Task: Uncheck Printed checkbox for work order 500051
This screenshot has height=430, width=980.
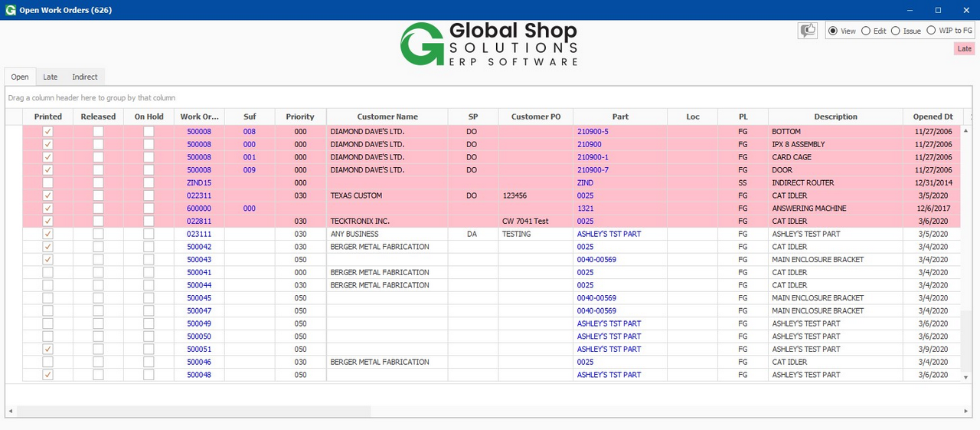Action: coord(47,350)
